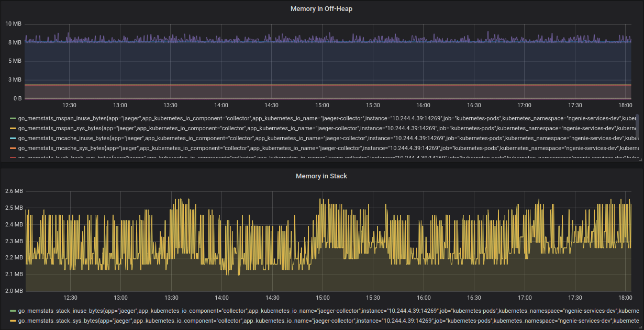
Task: Click the 13:30 time label in the Stack panel
Action: pyautogui.click(x=171, y=298)
